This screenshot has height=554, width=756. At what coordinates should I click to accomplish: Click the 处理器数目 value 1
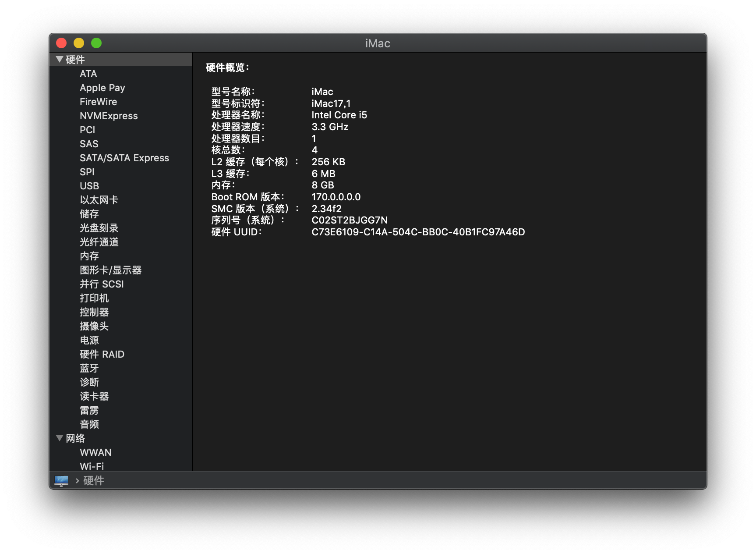click(314, 138)
